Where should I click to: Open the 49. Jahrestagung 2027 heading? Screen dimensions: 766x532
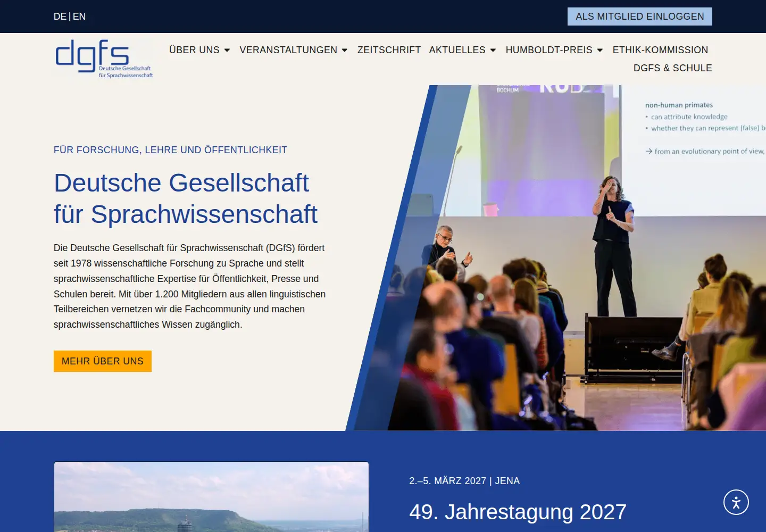click(x=518, y=512)
